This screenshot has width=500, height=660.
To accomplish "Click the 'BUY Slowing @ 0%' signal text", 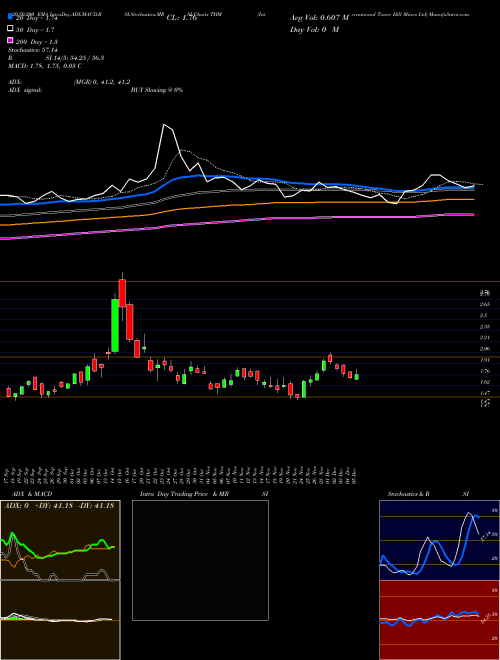I will tap(157, 90).
